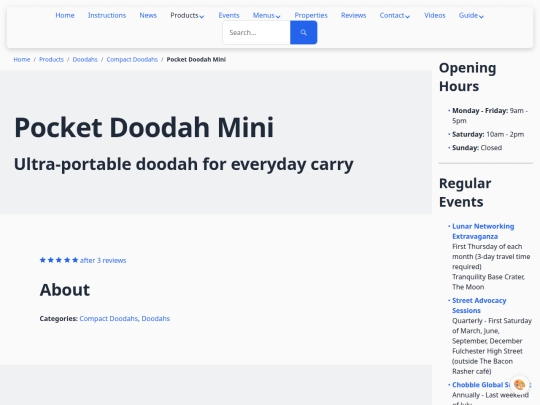The image size is (540, 405).
Task: Click the 'Pocket Doodah Mini' page title
Action: click(144, 128)
